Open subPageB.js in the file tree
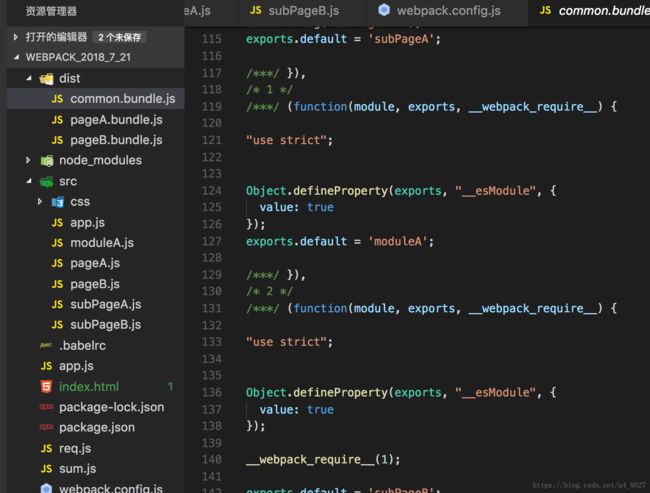Image resolution: width=650 pixels, height=493 pixels. coord(106,325)
